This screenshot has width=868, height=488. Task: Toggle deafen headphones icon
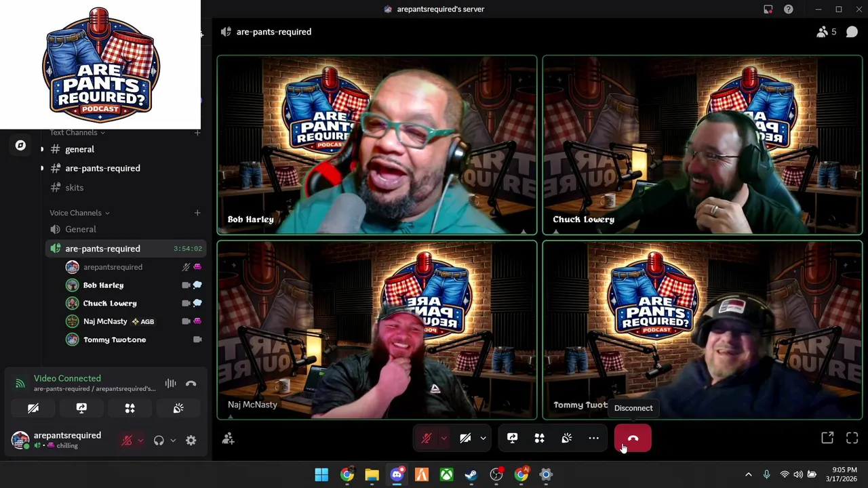click(159, 441)
